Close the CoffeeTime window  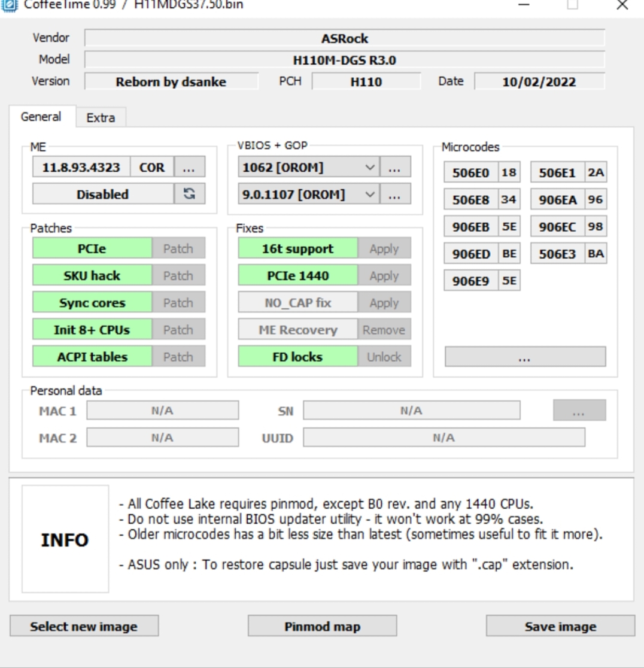622,5
